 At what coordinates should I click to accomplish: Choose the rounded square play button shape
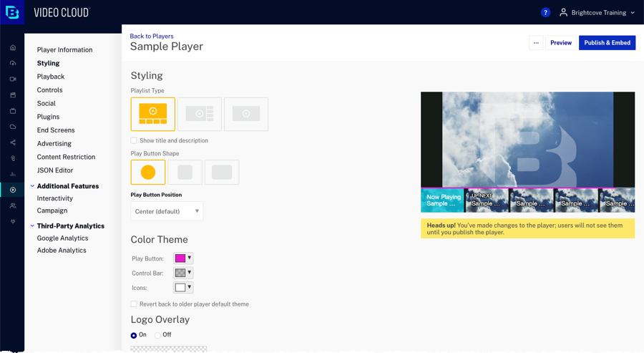tap(185, 173)
